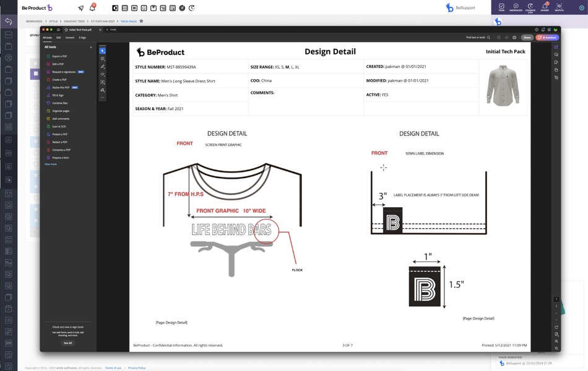Click the print icon in Acrobat toolbar
Screen dimensions: 588x371
(x=514, y=38)
